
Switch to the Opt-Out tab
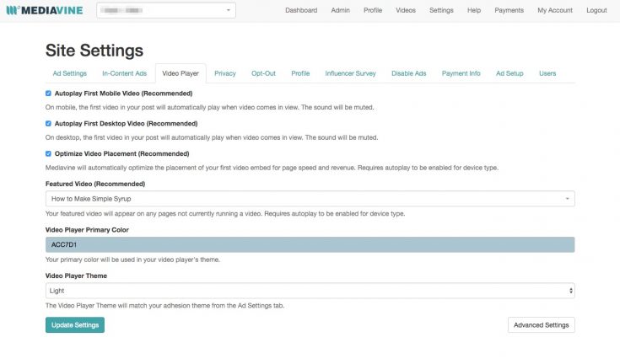[x=263, y=73]
